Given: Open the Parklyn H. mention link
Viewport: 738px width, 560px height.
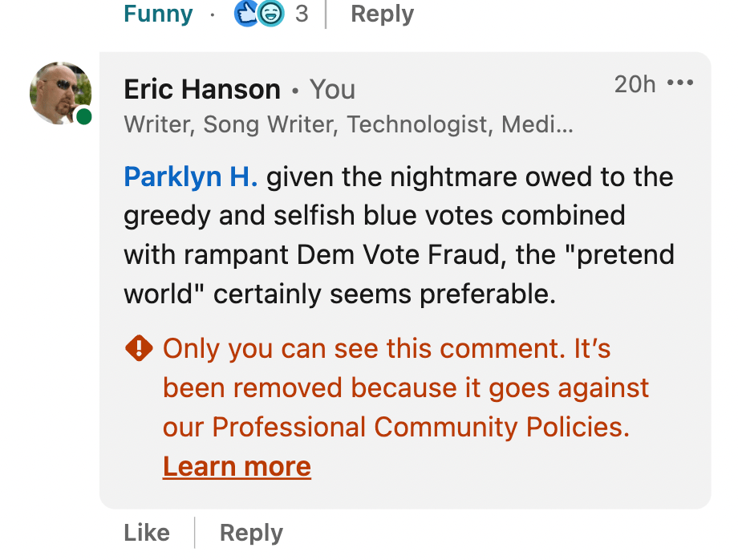Looking at the screenshot, I should coord(190,177).
